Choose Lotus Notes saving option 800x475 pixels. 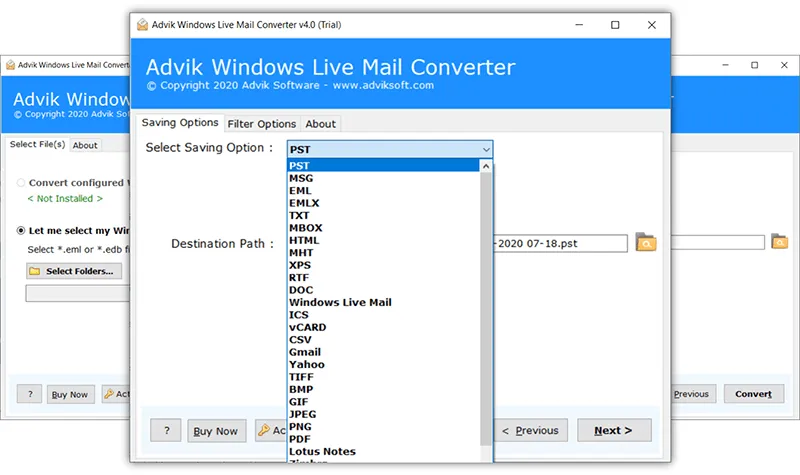pos(383,451)
